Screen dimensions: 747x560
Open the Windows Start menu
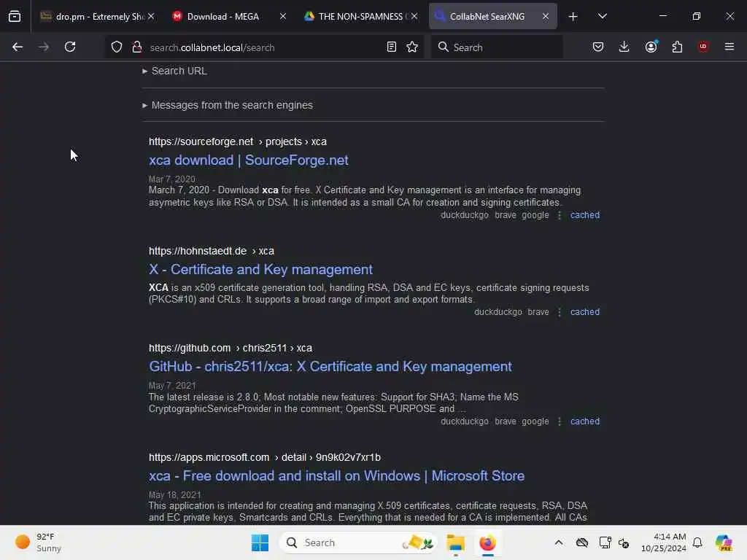pos(260,542)
